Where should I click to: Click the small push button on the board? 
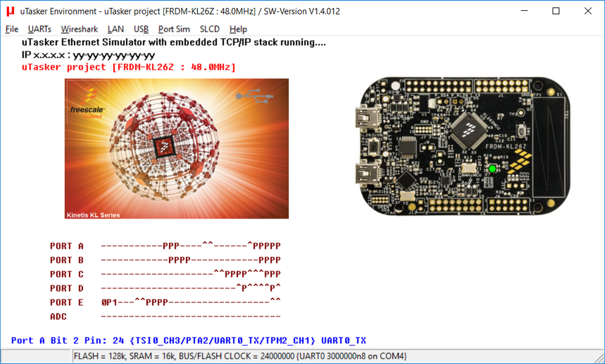[521, 130]
